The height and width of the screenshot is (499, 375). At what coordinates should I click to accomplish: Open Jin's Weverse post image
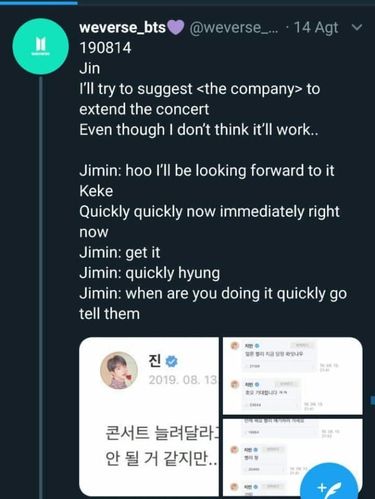[149, 417]
